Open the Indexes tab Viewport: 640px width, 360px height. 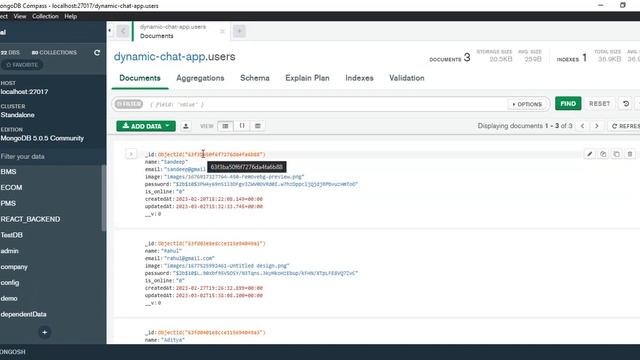(x=359, y=78)
